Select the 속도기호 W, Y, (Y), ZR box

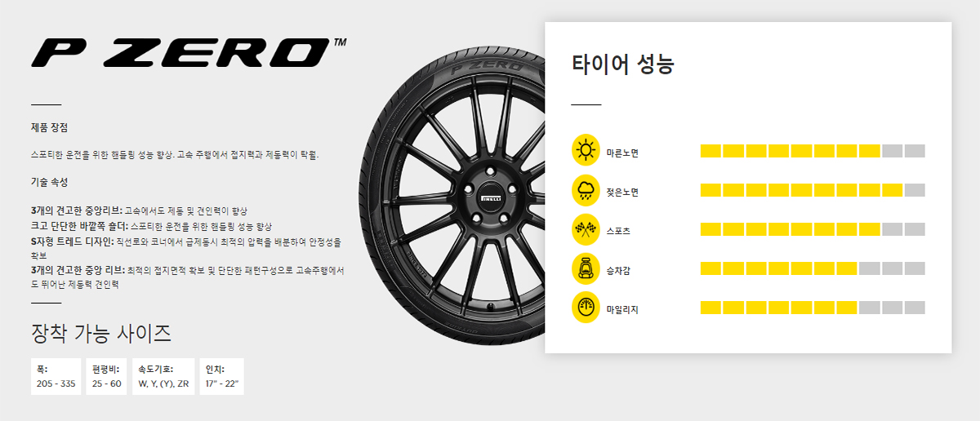tap(163, 376)
